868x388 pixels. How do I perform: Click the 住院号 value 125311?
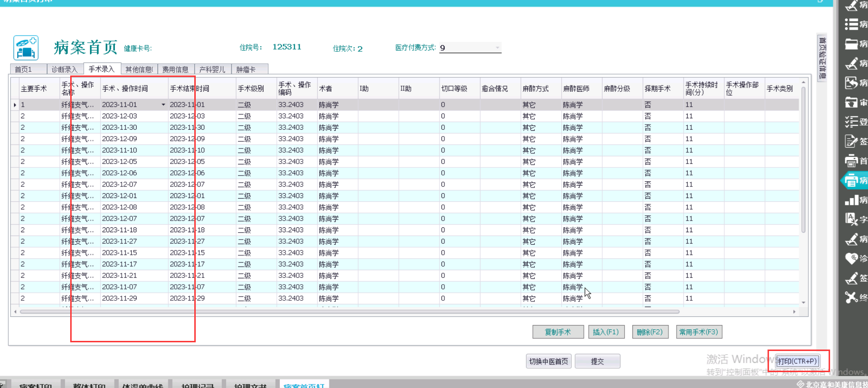[287, 47]
